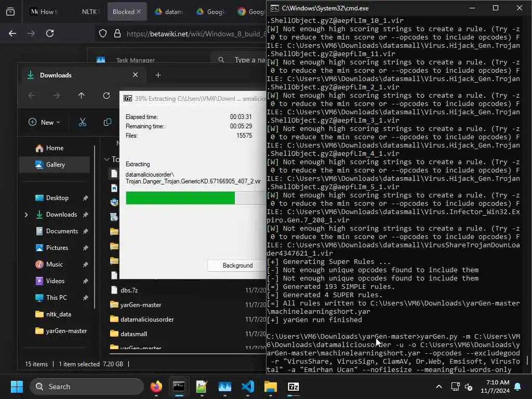Click the Firefox tab overview icon
Viewport: 532px width, 399px height.
tap(10, 11)
